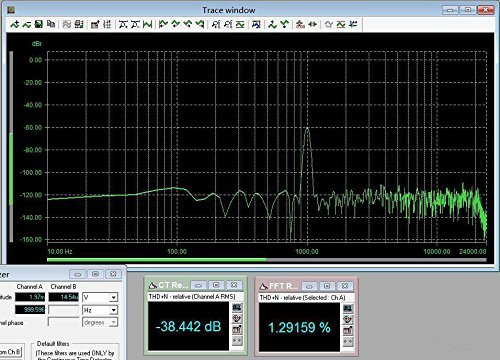This screenshot has height=360, width=500.
Task: Toggle the grid lines toolbar icon
Action: [107, 24]
